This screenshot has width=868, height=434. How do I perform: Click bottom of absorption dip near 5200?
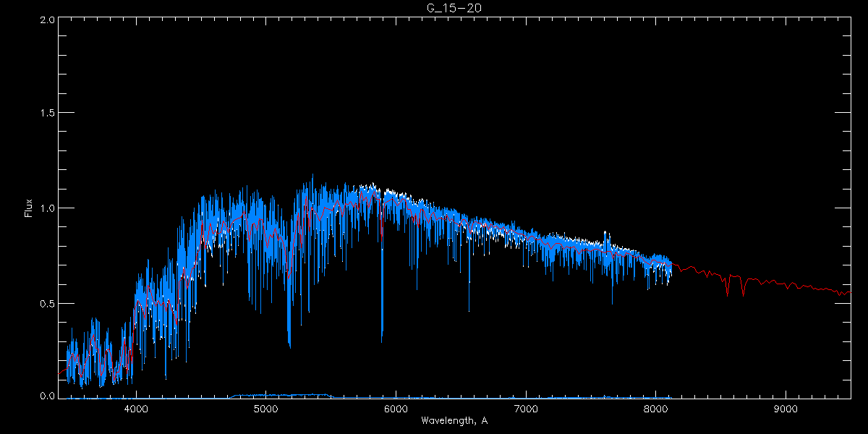point(289,344)
